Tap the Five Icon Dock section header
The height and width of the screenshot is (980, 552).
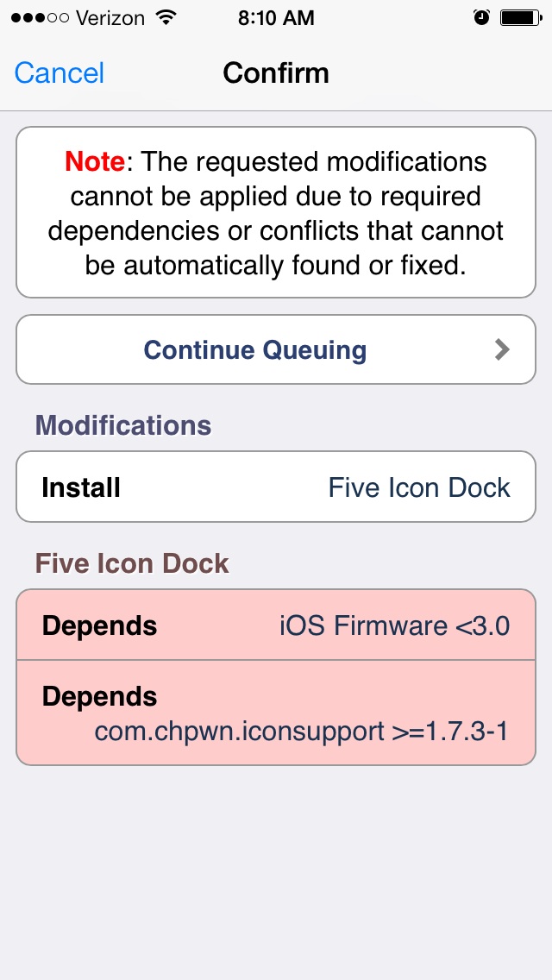(132, 563)
